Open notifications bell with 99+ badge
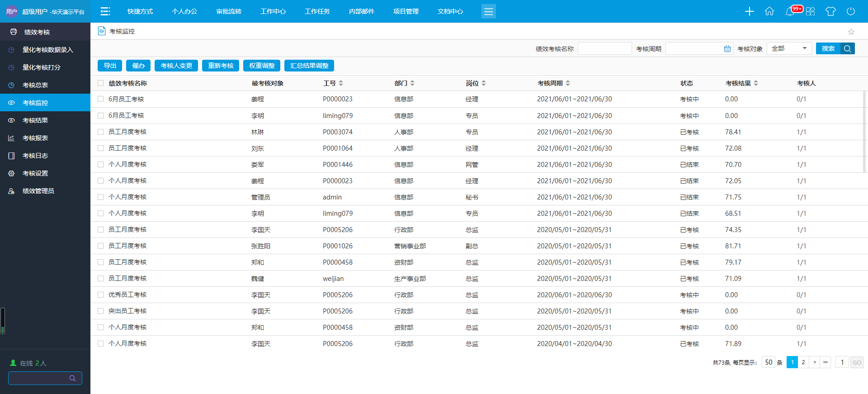Viewport: 868px width, 394px height. (x=790, y=11)
